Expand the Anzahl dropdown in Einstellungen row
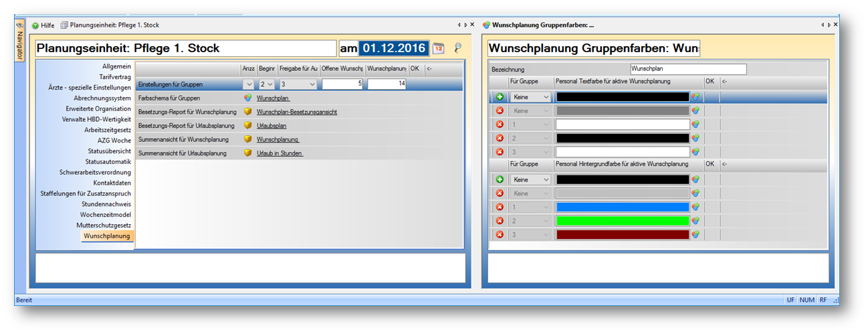This screenshot has height=334, width=868. click(x=249, y=84)
